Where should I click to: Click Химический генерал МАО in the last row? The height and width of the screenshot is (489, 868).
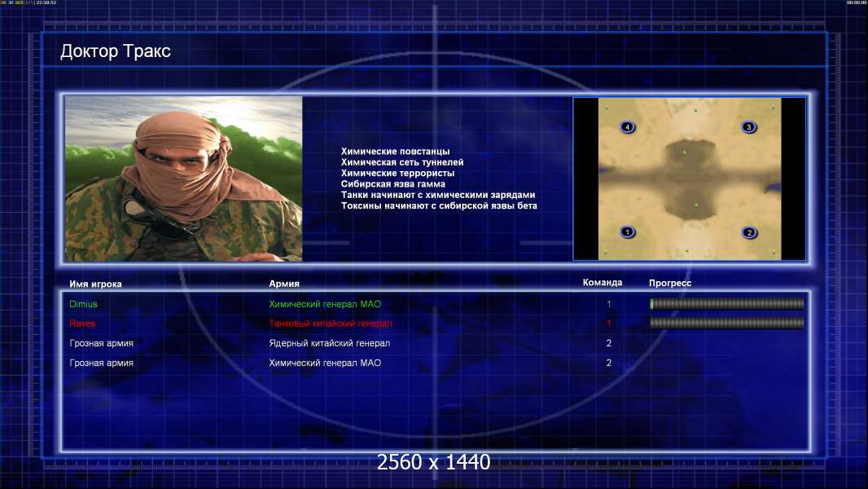coord(325,363)
